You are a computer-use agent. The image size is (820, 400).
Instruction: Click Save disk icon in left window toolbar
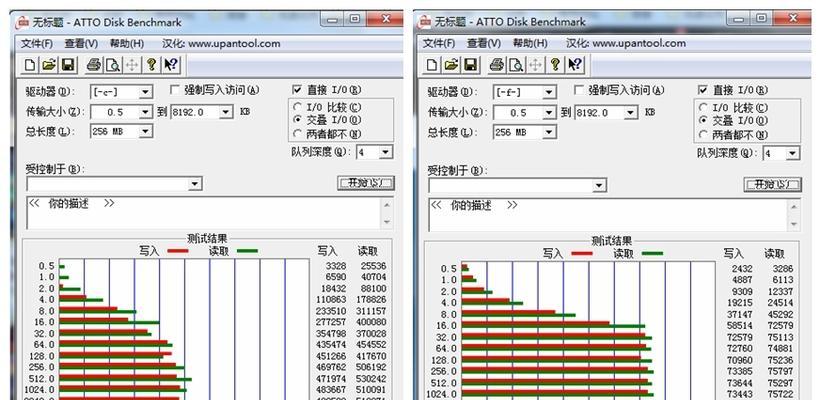(x=67, y=65)
